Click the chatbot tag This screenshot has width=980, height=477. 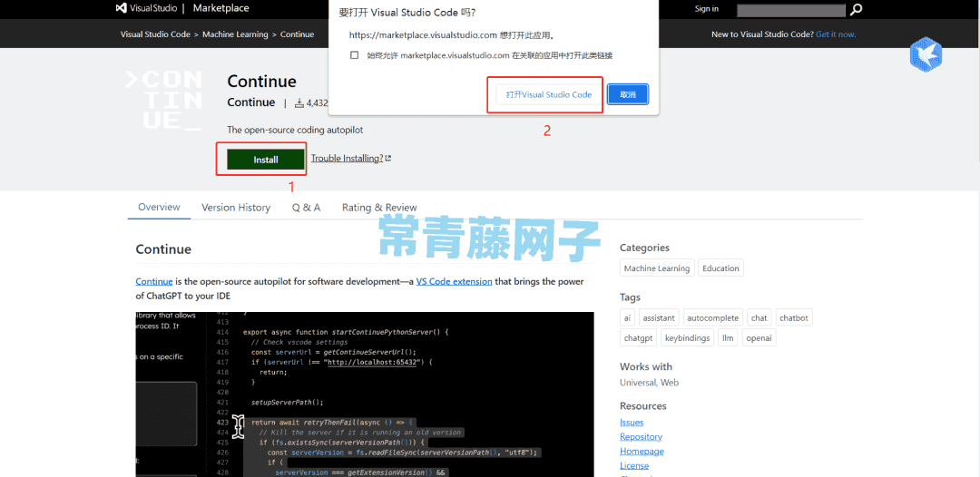click(x=794, y=317)
